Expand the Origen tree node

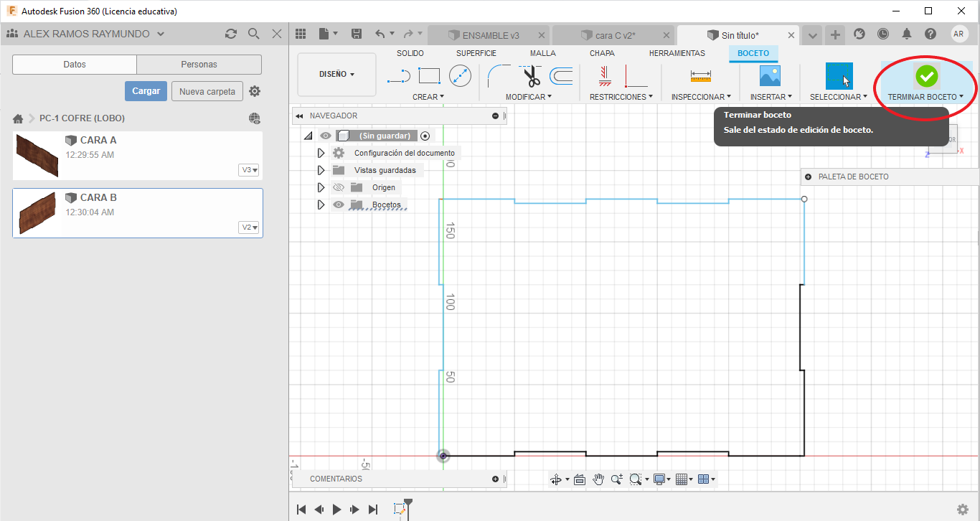pyautogui.click(x=321, y=187)
